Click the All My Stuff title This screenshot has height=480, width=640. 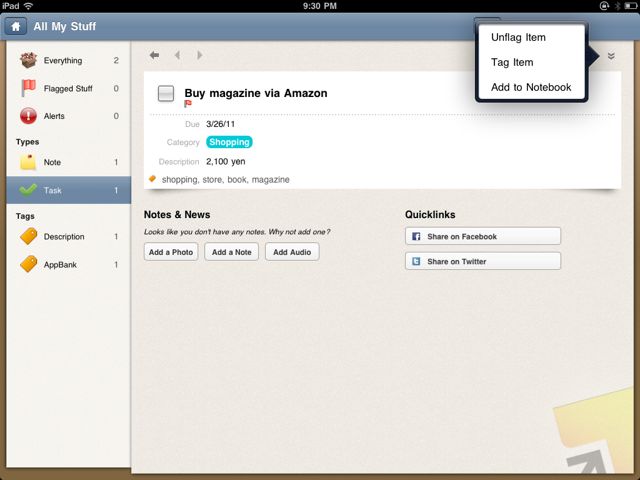tap(64, 27)
